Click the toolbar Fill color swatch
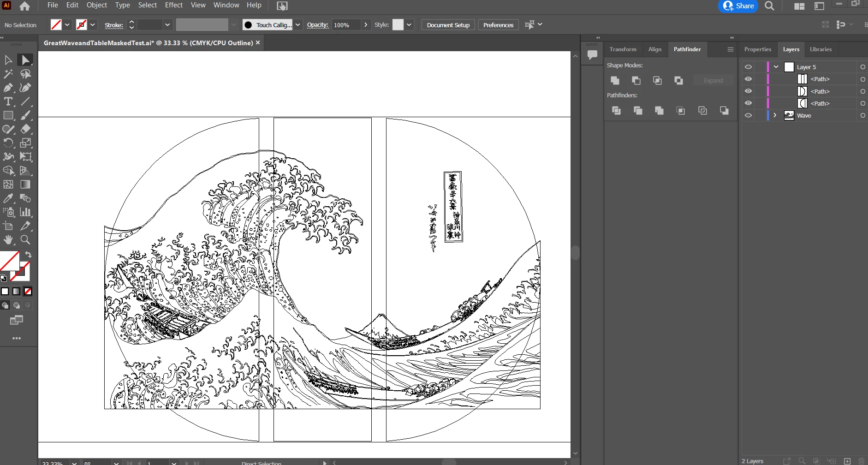The image size is (868, 465). click(x=9, y=261)
